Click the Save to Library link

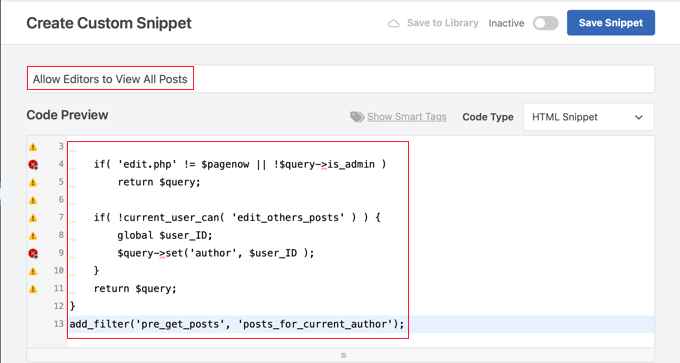point(442,23)
